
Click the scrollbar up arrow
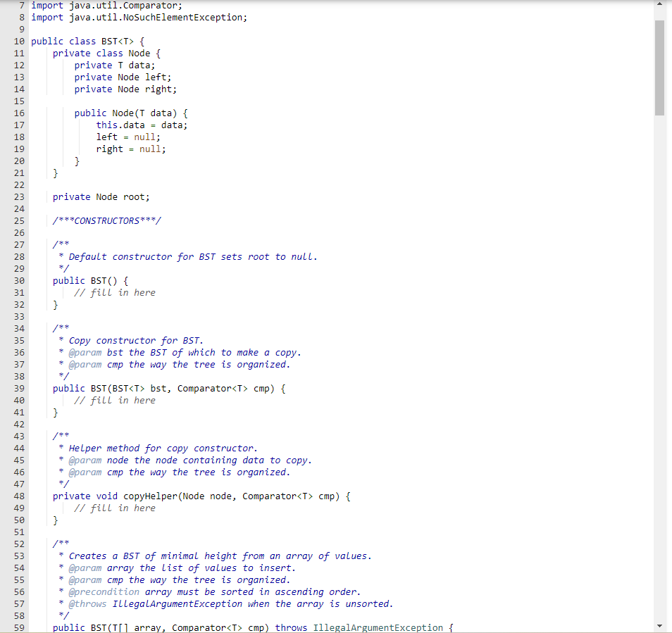point(660,6)
